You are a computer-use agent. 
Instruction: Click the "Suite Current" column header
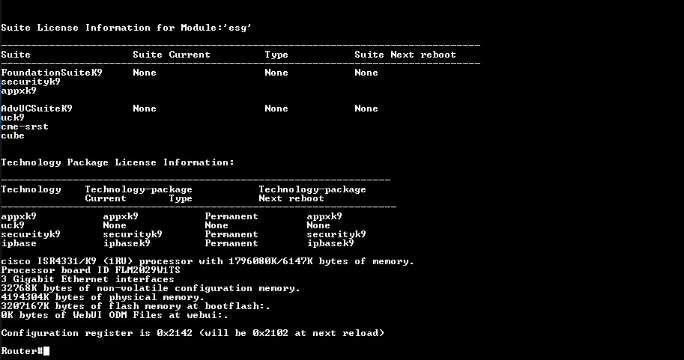pos(171,55)
